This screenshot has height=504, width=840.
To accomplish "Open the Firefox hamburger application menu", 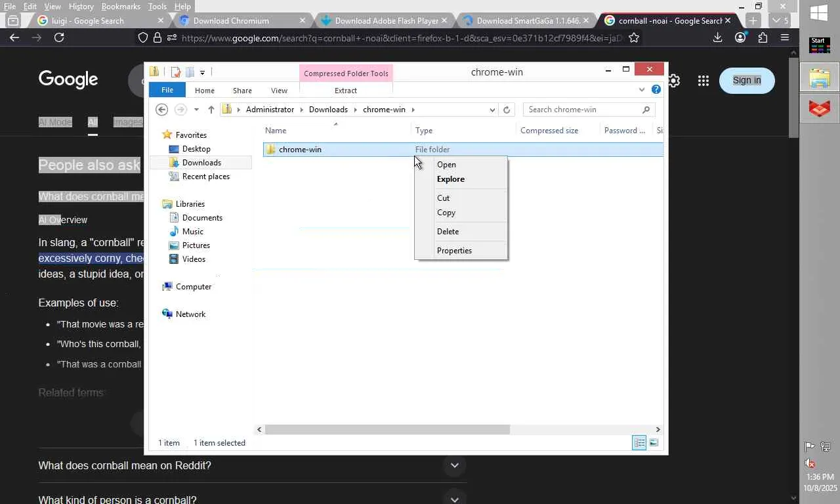I will 785,37.
